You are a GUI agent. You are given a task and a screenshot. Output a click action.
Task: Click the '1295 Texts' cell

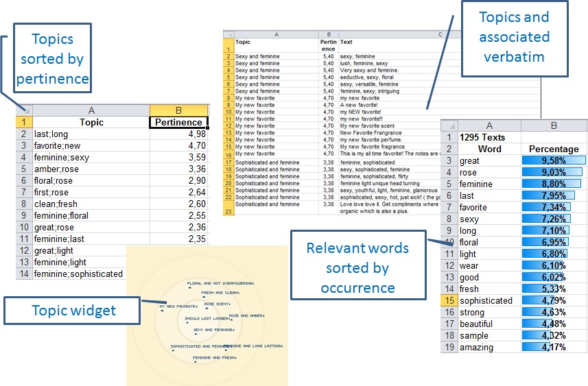click(x=489, y=138)
